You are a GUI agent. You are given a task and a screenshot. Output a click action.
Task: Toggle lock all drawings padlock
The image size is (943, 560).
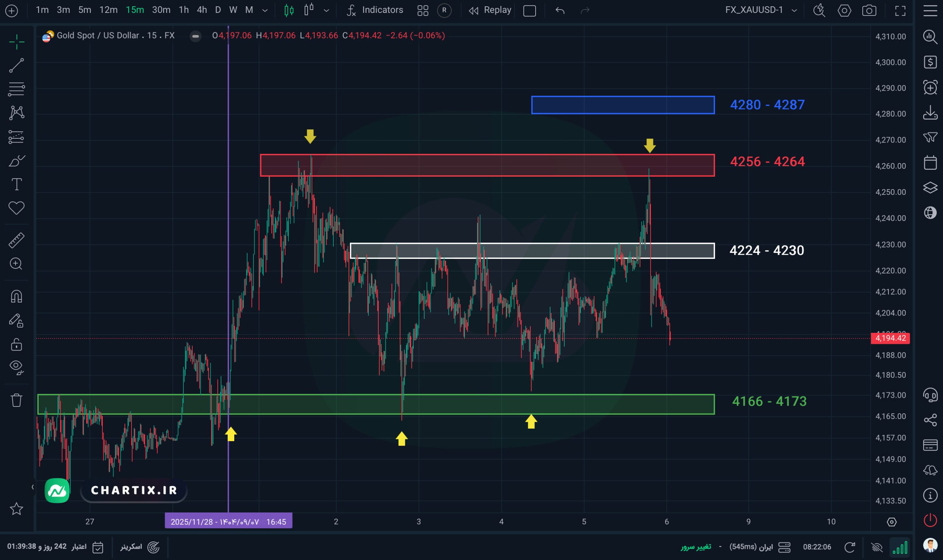[16, 345]
